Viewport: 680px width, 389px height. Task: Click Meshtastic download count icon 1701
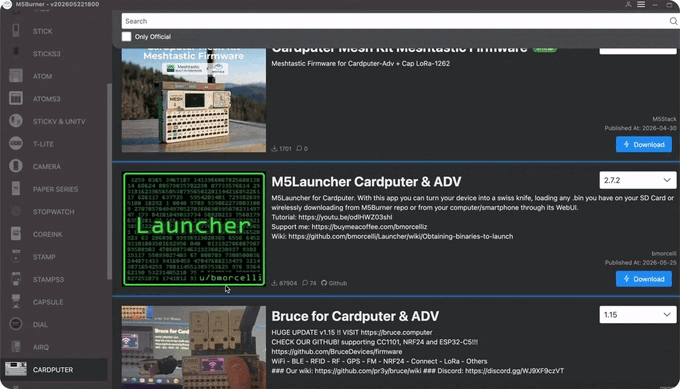click(x=275, y=148)
